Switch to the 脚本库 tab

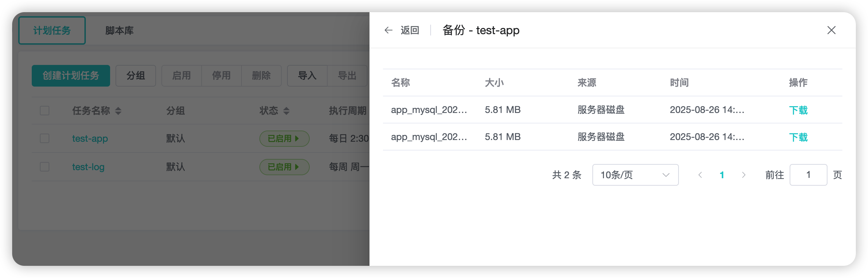119,30
